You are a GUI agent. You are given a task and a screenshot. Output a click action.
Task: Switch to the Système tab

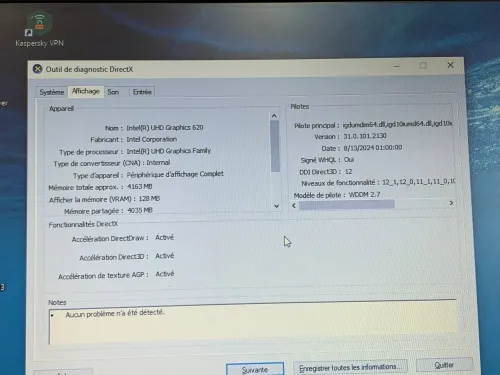click(x=52, y=92)
